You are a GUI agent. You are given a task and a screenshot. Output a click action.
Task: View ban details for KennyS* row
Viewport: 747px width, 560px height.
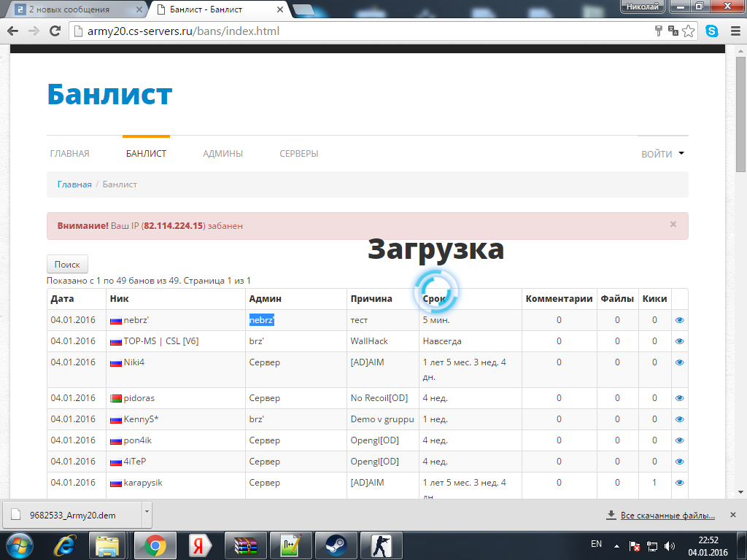coord(679,419)
